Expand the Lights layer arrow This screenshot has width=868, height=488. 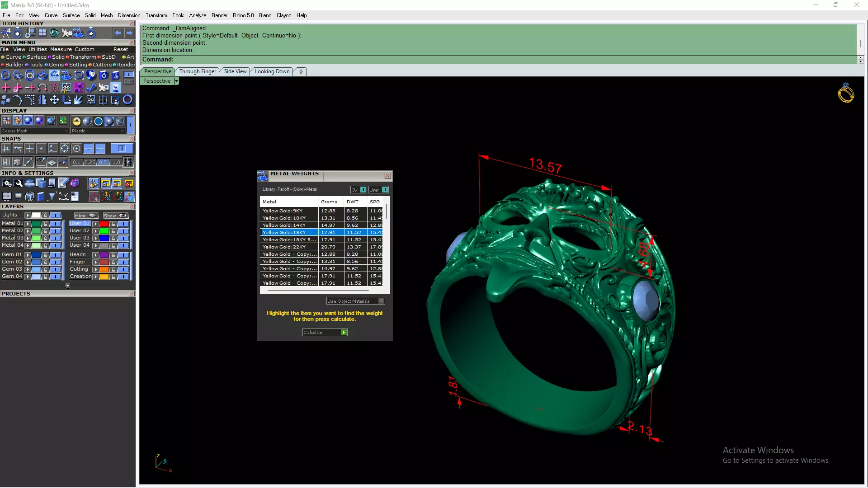pyautogui.click(x=28, y=215)
